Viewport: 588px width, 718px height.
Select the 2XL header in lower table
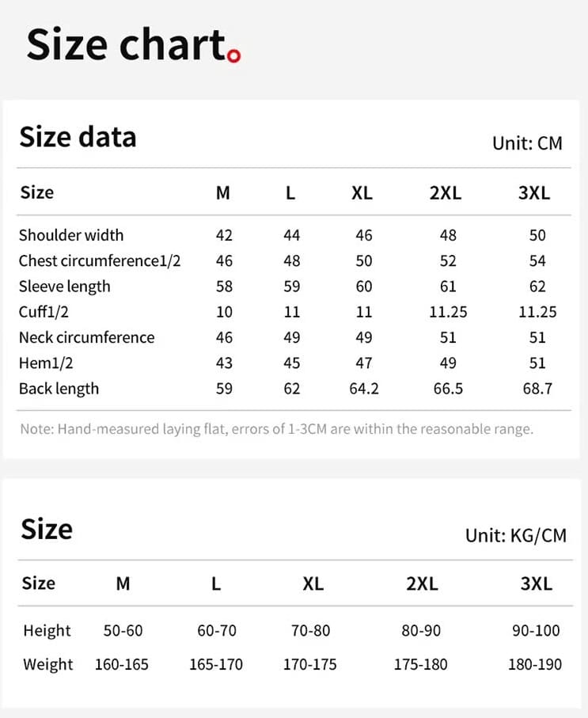click(x=422, y=583)
